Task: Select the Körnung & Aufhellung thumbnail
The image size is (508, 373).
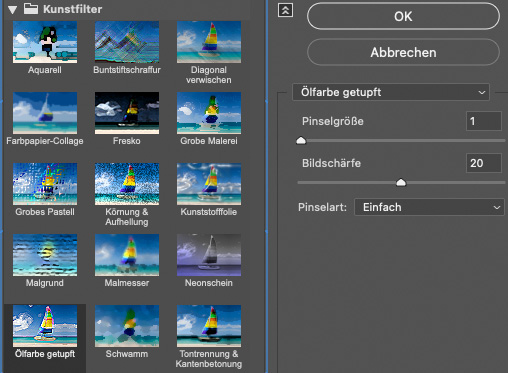Action: (x=127, y=184)
